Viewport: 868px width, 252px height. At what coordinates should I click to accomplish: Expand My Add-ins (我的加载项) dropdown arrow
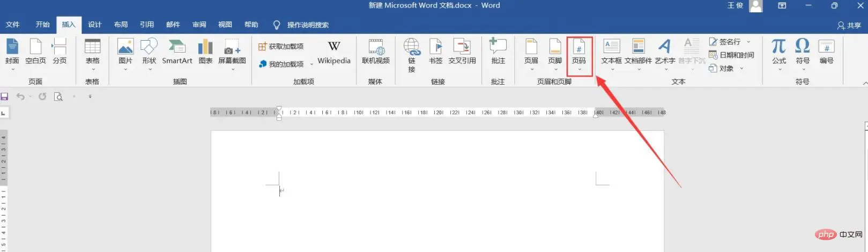[312, 64]
